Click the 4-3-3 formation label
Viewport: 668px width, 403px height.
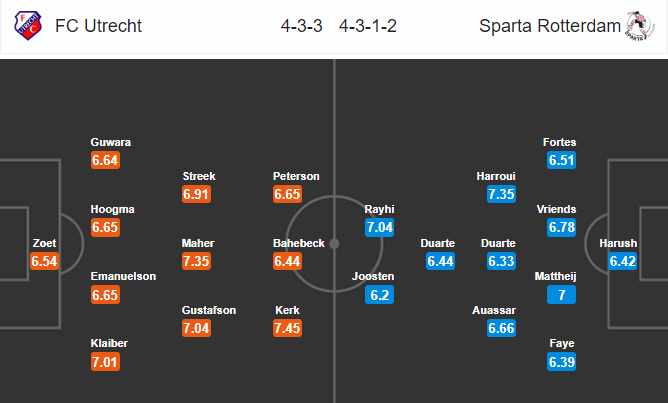[302, 26]
